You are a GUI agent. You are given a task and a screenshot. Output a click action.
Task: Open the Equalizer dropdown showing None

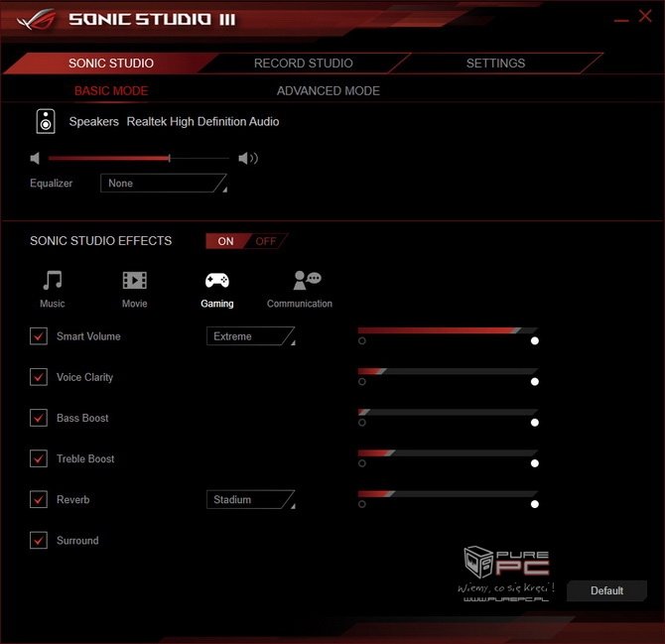click(164, 184)
